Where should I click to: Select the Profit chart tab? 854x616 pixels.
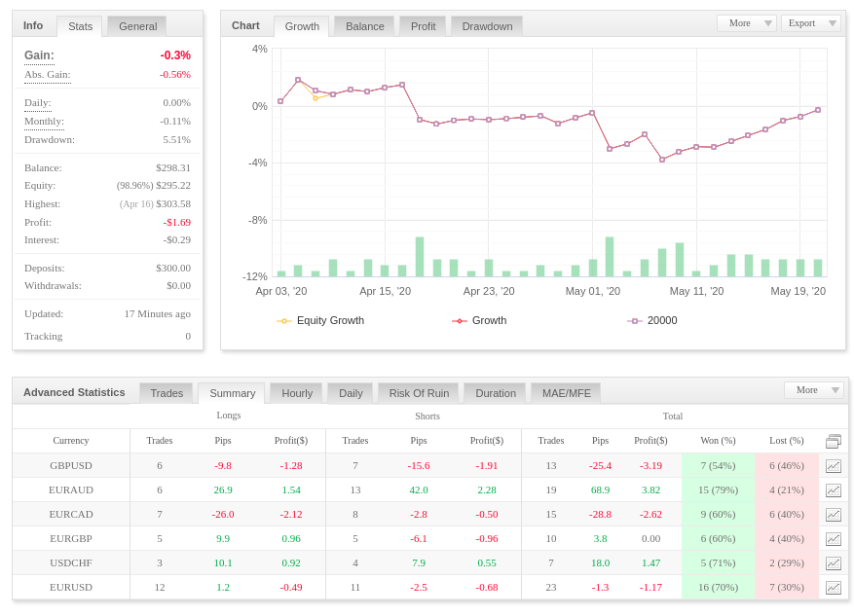pos(423,26)
